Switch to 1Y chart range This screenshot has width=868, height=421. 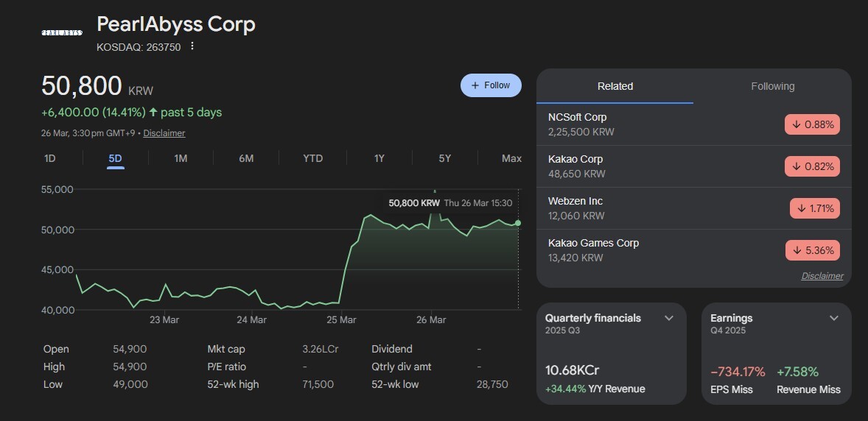[x=379, y=158]
